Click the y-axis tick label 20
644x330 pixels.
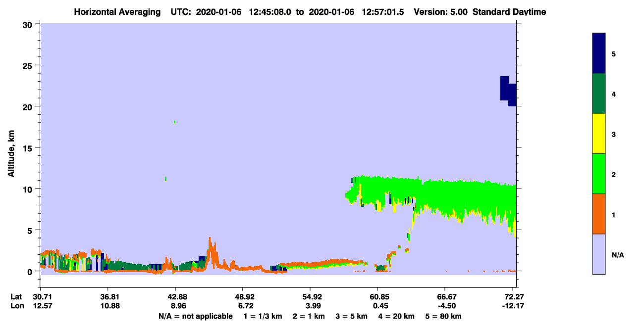(29, 106)
